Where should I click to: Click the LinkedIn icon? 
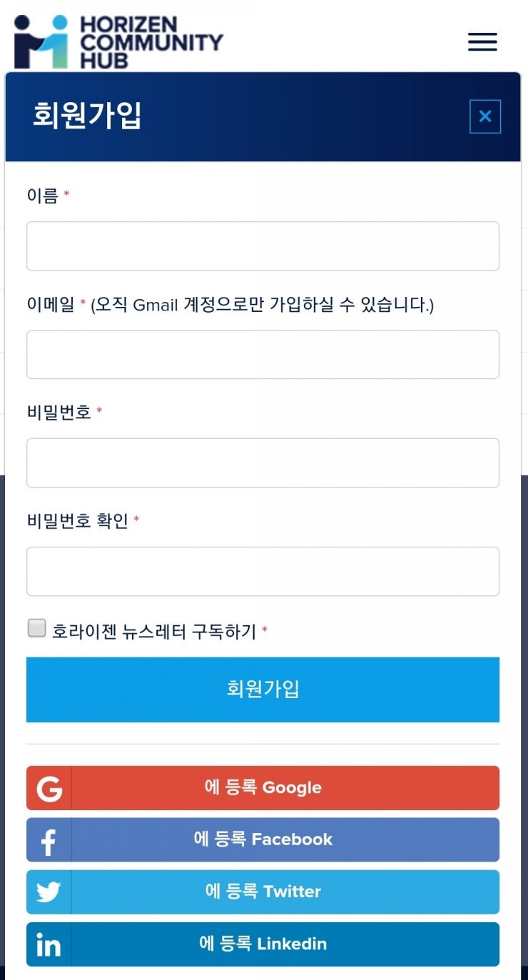tap(48, 944)
